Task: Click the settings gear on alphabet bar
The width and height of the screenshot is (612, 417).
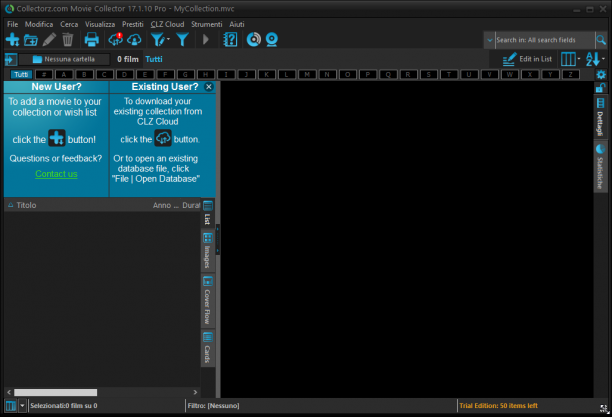Action: point(601,74)
